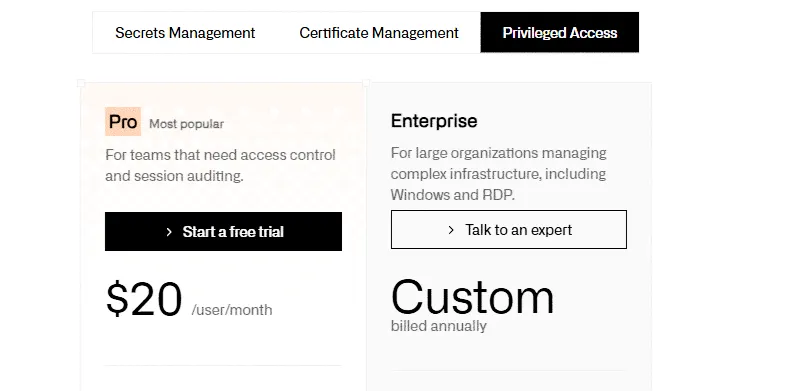The width and height of the screenshot is (795, 391).
Task: Click the Most popular label
Action: pyautogui.click(x=187, y=124)
